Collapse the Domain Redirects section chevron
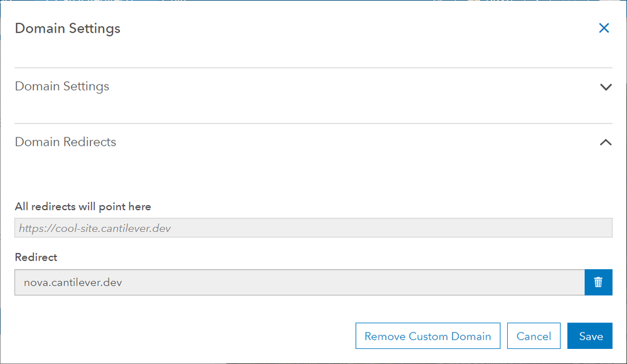 pyautogui.click(x=606, y=142)
